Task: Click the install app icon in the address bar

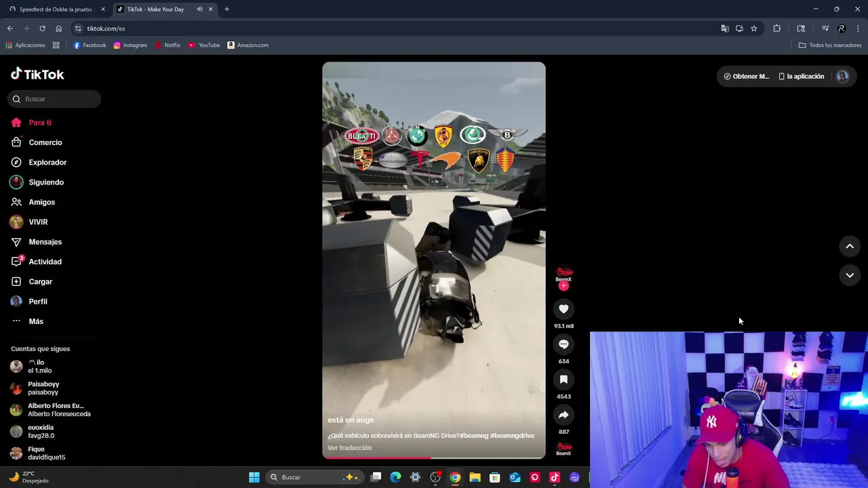Action: tap(739, 28)
